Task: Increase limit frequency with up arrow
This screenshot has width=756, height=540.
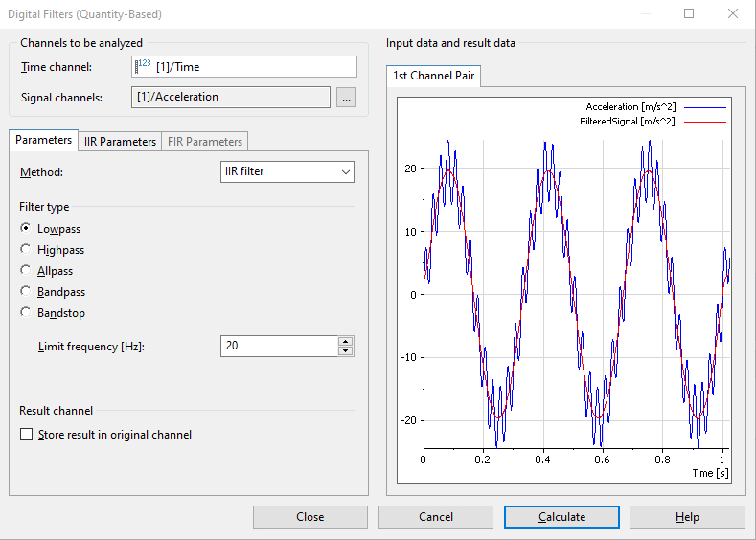Action: click(345, 341)
